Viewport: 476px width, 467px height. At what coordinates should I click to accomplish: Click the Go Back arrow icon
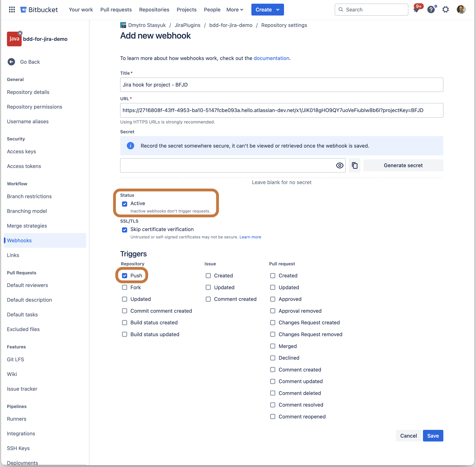pyautogui.click(x=11, y=62)
